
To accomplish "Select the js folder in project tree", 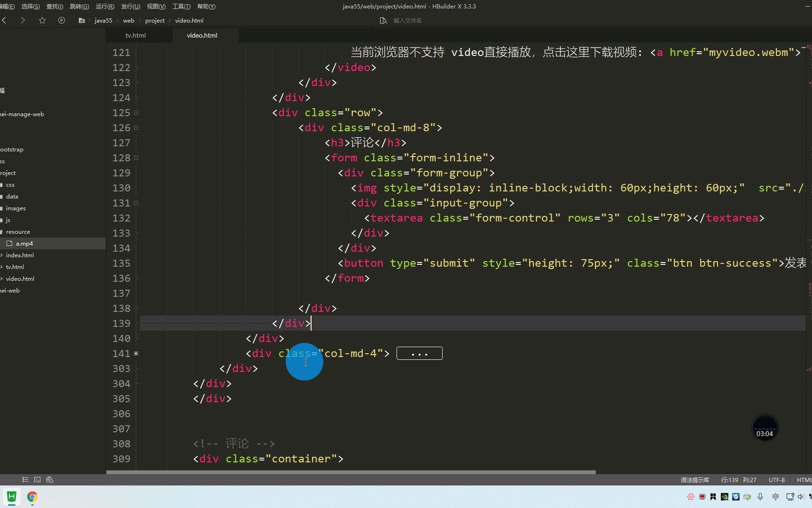I will (x=8, y=220).
